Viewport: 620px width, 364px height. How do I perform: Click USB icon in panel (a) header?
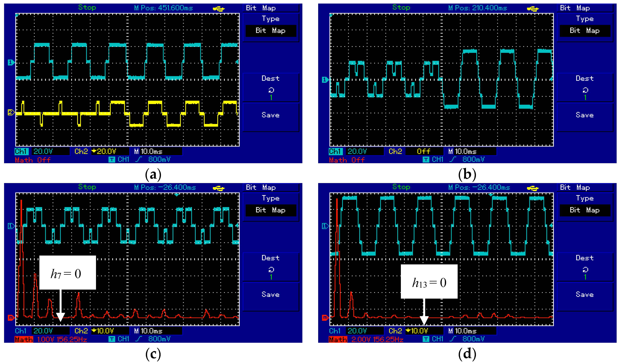click(218, 9)
